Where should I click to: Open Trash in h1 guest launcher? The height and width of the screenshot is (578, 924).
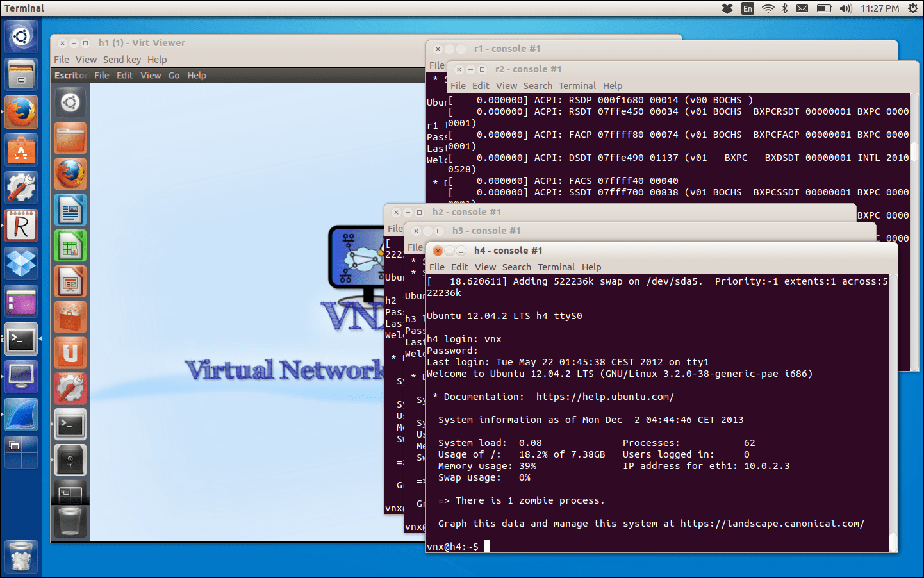70,521
